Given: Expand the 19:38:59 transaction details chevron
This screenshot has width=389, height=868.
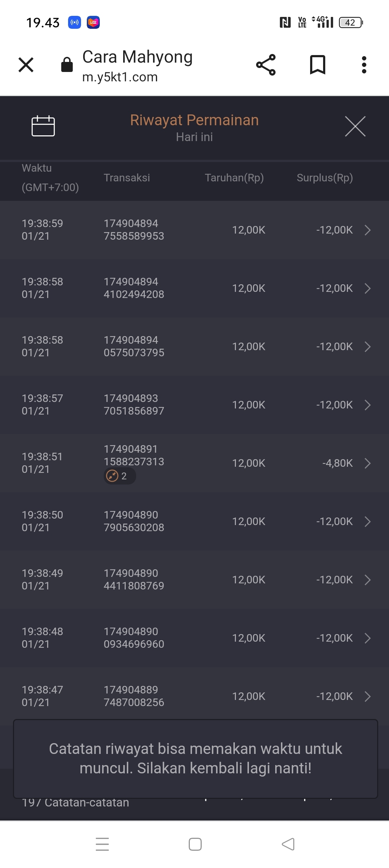Looking at the screenshot, I should tap(367, 230).
